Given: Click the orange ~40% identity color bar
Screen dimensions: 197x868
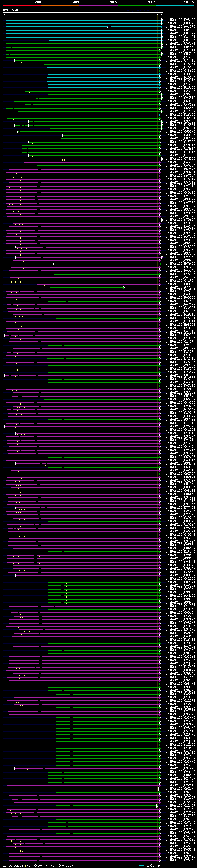Looking at the screenshot, I should pyautogui.click(x=60, y=6).
